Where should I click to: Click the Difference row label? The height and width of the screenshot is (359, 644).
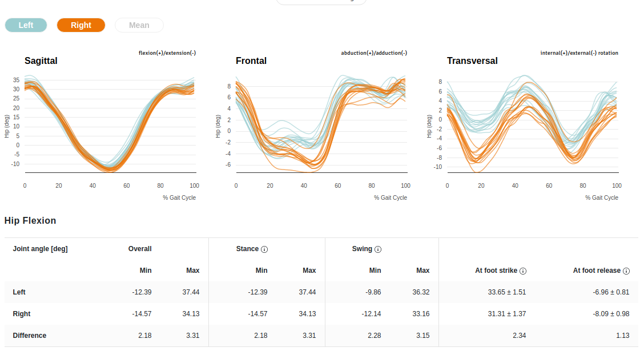[x=30, y=336]
